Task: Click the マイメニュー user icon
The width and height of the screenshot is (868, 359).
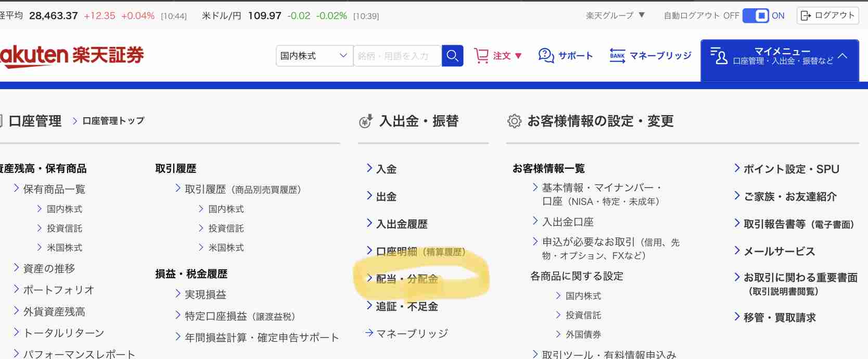Action: click(x=719, y=56)
